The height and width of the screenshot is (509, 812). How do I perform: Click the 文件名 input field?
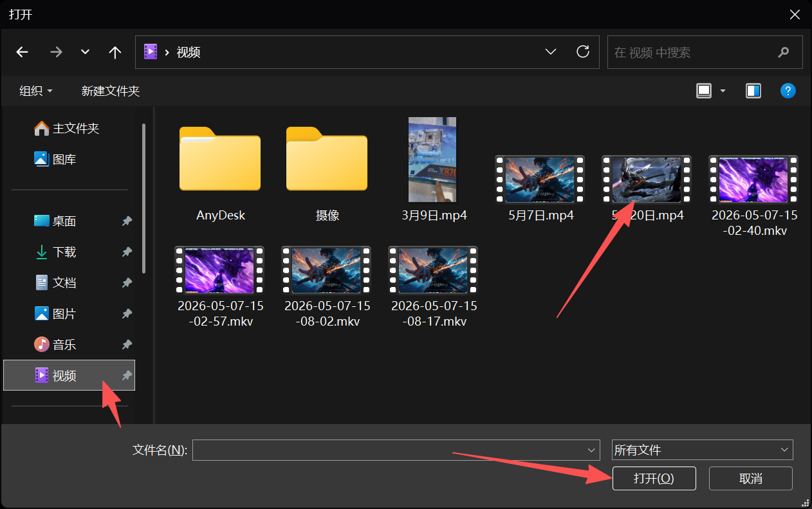390,450
